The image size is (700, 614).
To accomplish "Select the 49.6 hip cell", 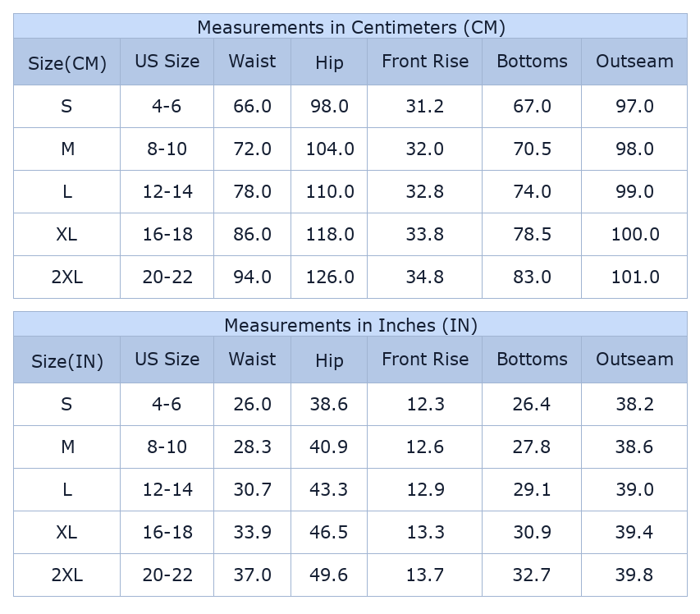I will tap(329, 575).
